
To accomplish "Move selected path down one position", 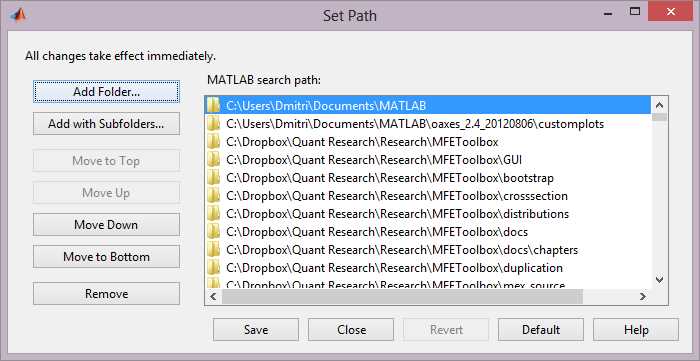I will click(x=106, y=224).
